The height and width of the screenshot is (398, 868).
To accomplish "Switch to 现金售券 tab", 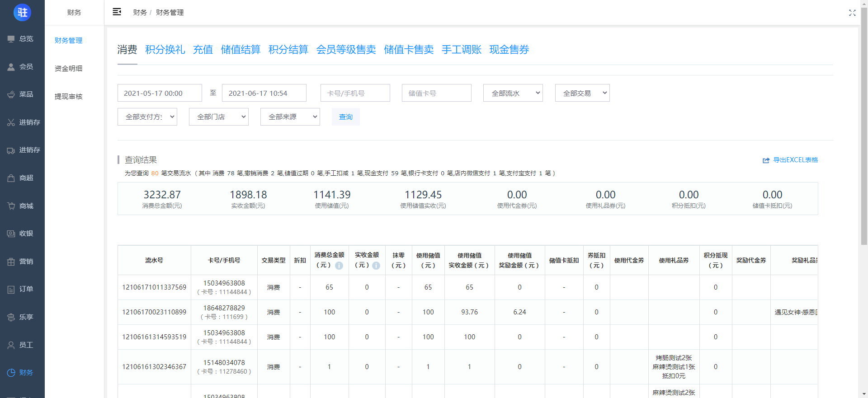I will (x=509, y=50).
